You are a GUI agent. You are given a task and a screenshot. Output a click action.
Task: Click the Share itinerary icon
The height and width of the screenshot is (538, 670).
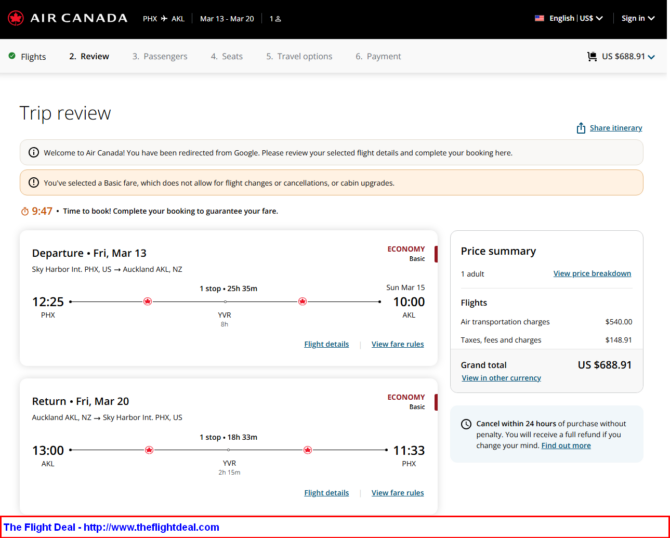click(x=581, y=128)
